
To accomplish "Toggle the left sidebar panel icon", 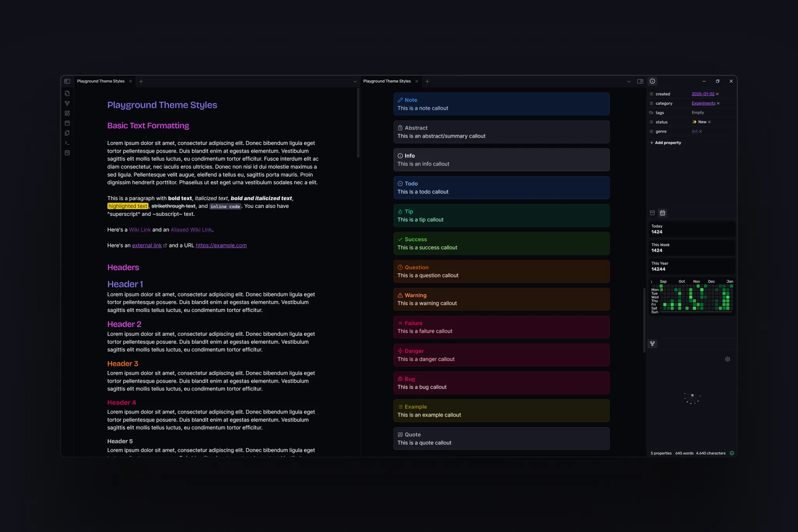I will (67, 81).
